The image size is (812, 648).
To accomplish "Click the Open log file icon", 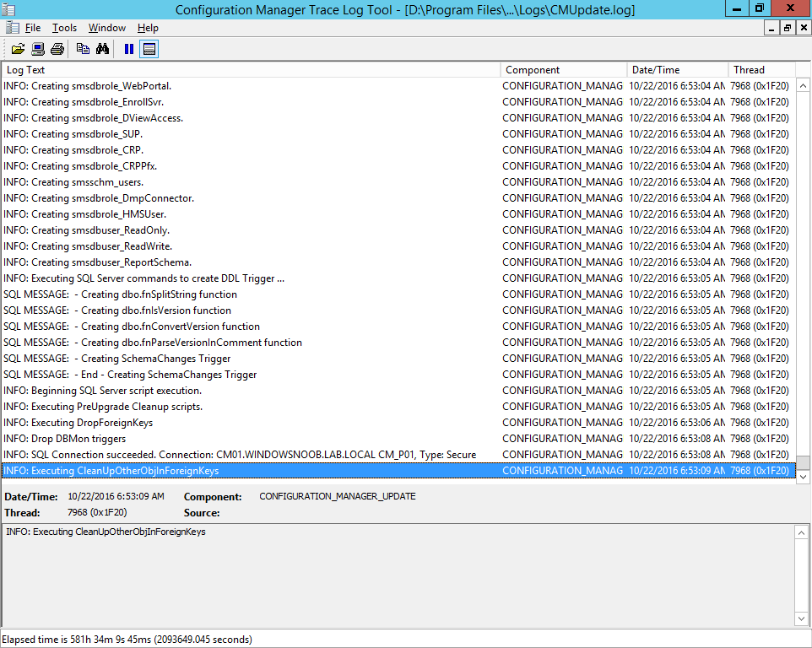I will pyautogui.click(x=18, y=49).
